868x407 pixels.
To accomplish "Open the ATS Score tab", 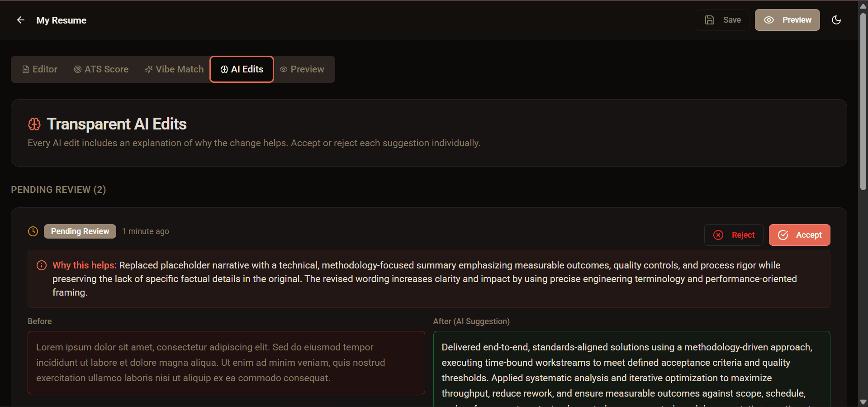I will coord(101,69).
